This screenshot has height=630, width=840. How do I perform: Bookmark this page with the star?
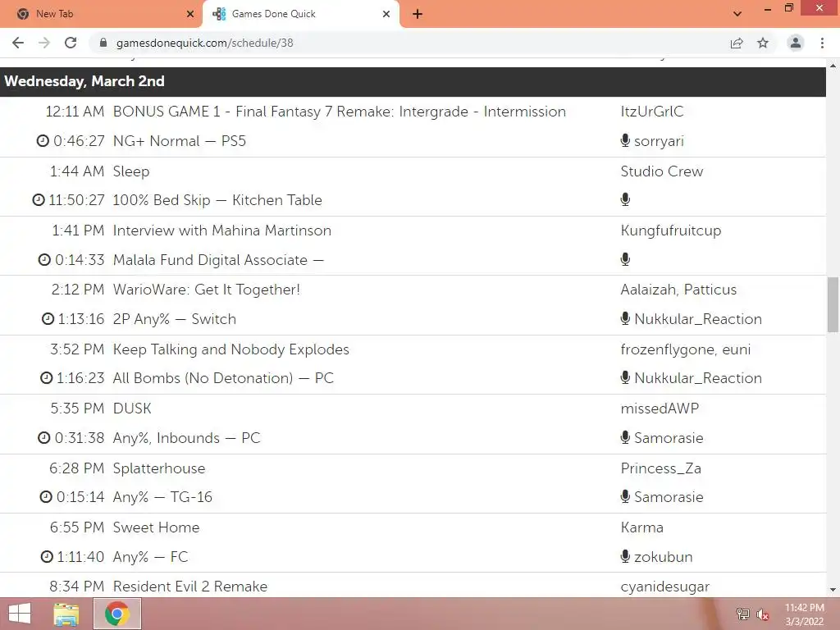point(763,43)
